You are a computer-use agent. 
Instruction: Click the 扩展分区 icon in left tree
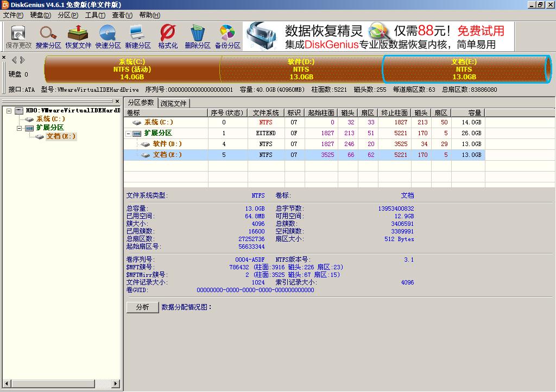(x=30, y=128)
